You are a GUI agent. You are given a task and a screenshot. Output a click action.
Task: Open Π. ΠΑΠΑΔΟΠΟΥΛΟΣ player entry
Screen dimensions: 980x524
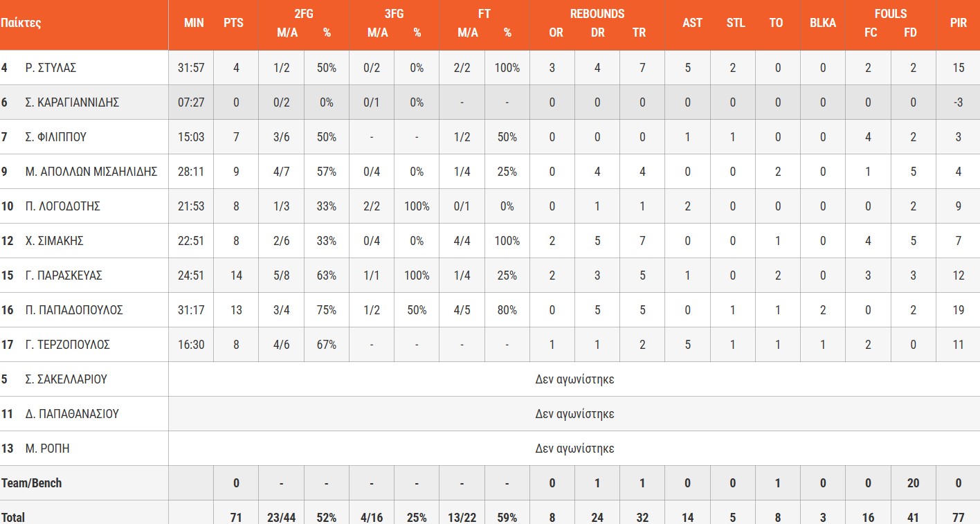click(74, 310)
